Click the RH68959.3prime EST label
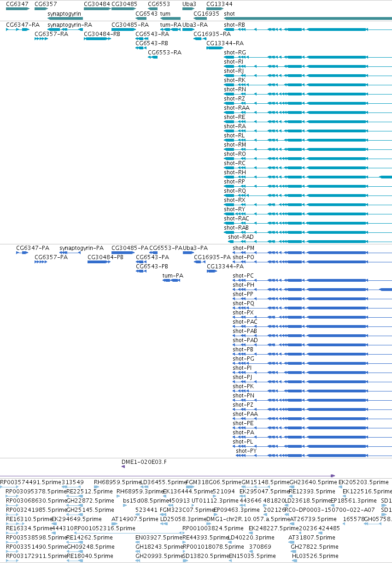This screenshot has width=392, height=563. pos(140,492)
